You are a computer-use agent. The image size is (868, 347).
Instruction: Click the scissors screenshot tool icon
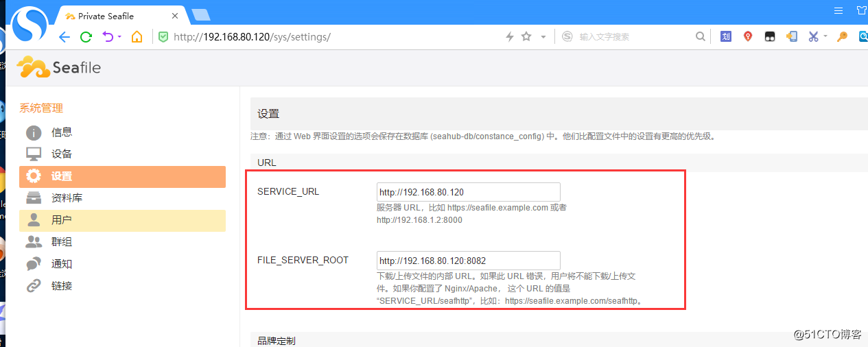(x=814, y=37)
